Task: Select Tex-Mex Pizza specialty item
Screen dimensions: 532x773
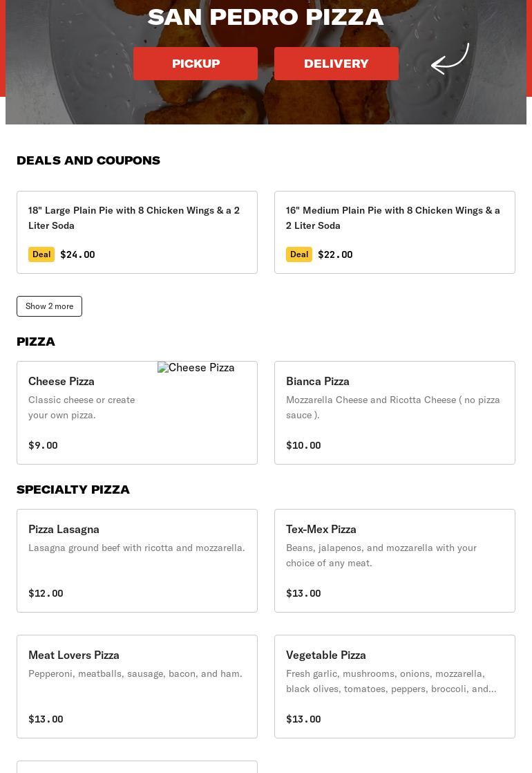Action: (321, 529)
